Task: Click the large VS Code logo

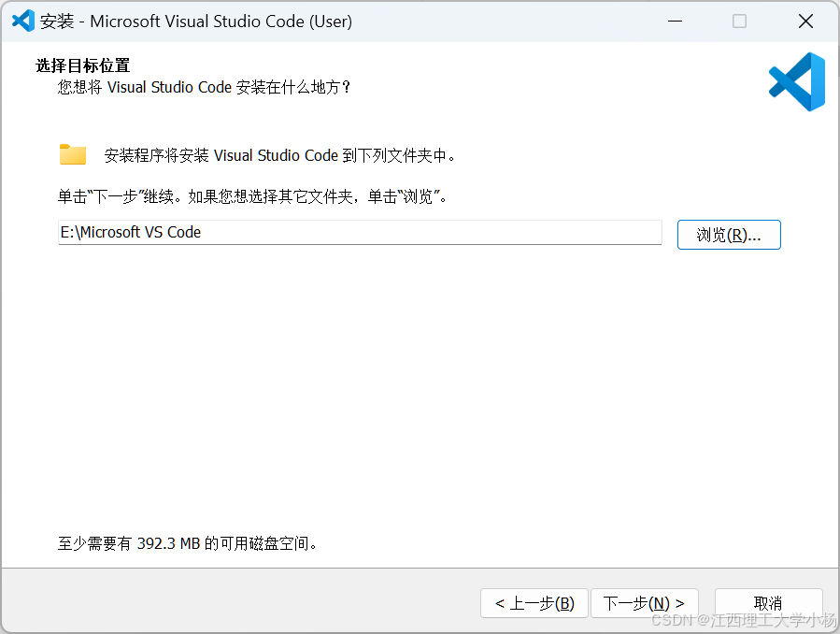Action: point(797,82)
